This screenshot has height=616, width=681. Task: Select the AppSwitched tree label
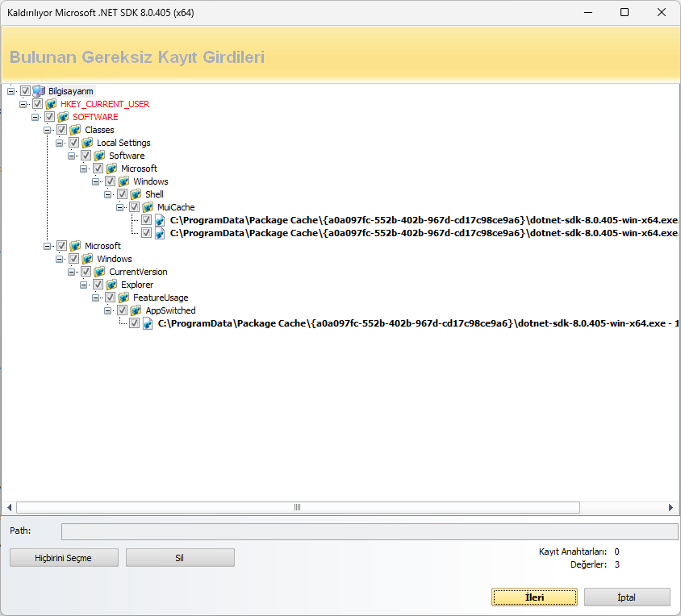coord(171,310)
